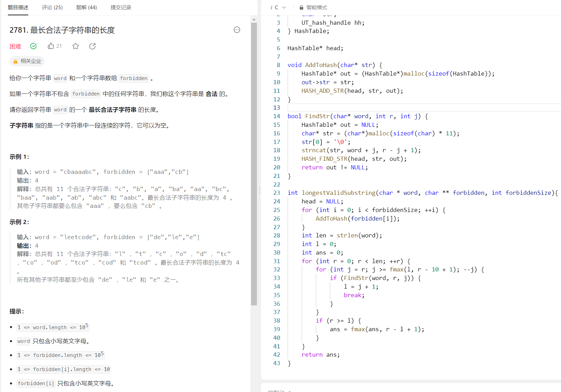Screen dimensions: 561x392
Task: Click line number 8 in editor gutter
Action: click(x=279, y=65)
